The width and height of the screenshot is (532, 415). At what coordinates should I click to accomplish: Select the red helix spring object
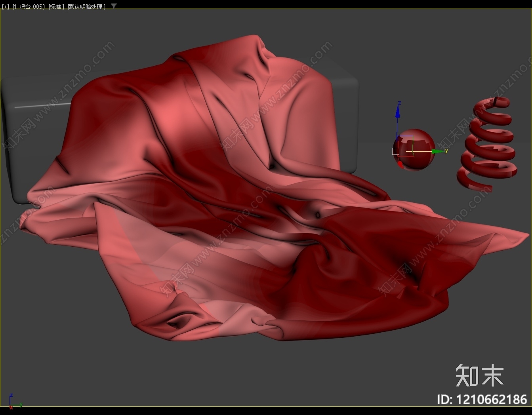[487, 144]
